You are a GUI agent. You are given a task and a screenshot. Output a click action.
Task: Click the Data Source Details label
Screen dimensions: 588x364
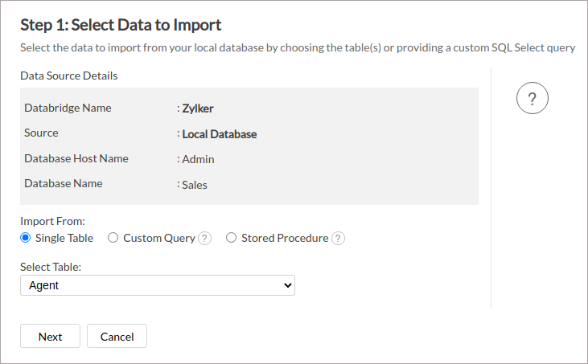click(x=69, y=76)
